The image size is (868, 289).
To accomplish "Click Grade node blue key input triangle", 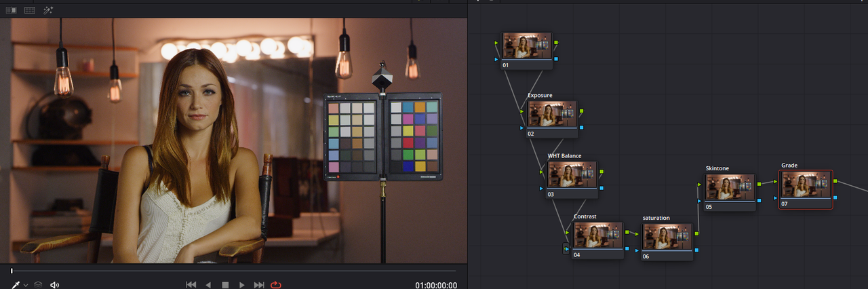I will coord(776,197).
